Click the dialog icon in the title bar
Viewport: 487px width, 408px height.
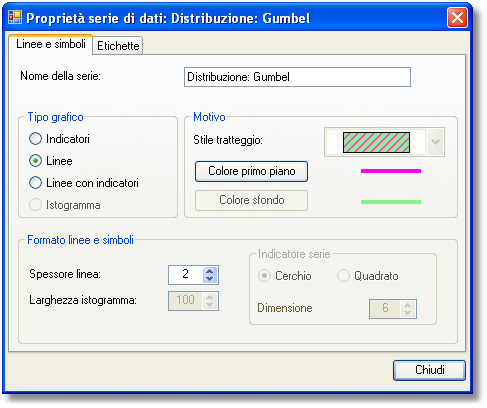[x=15, y=18]
